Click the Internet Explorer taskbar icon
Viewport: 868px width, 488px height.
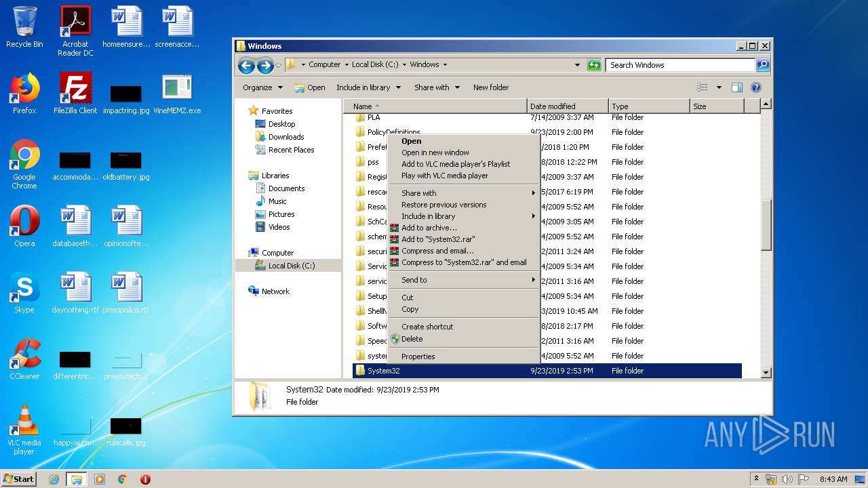tap(54, 479)
